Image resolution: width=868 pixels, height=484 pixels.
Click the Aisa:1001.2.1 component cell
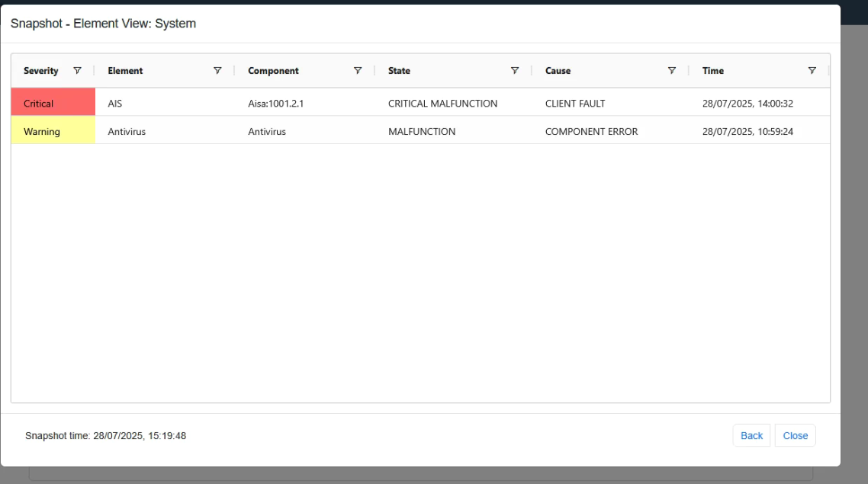click(x=306, y=103)
